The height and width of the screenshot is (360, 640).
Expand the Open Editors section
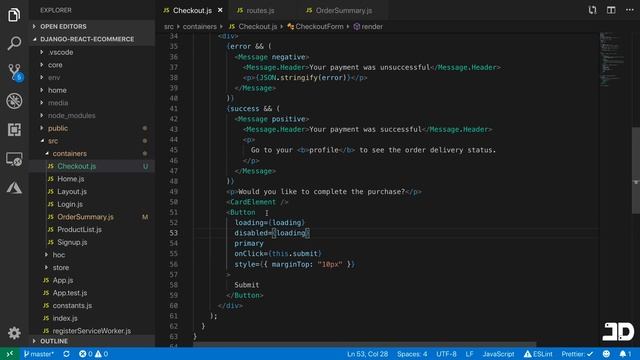[92, 26]
